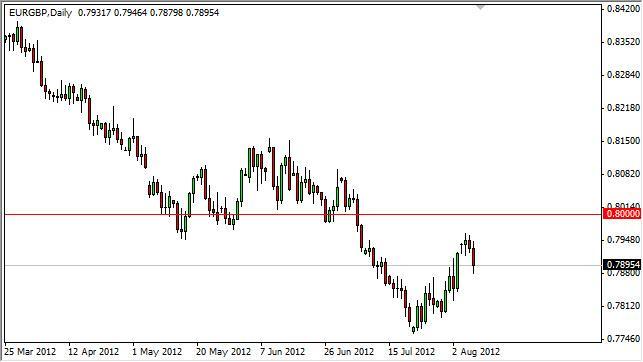Click the 0.80820 price axis label
643x362 pixels.
[623, 174]
